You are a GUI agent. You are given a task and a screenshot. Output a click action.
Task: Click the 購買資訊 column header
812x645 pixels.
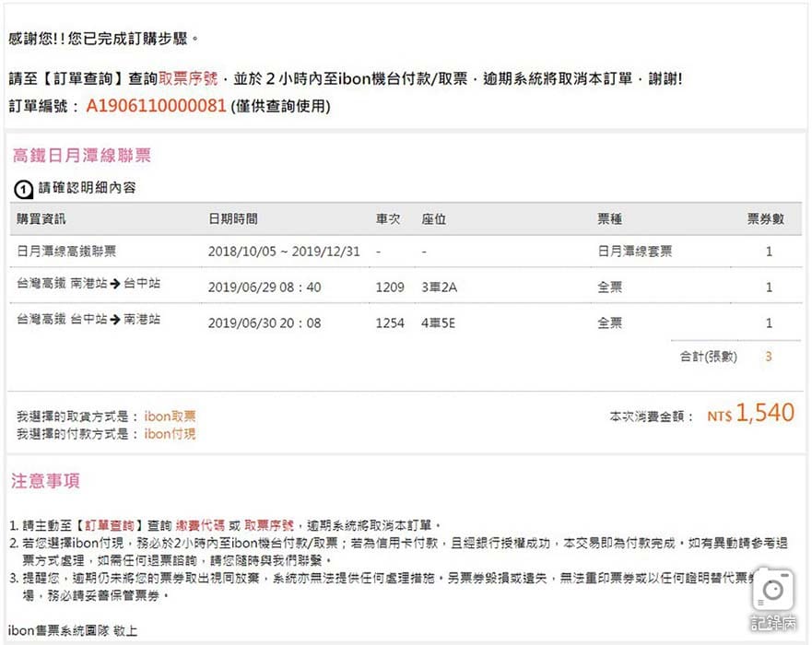(41, 219)
